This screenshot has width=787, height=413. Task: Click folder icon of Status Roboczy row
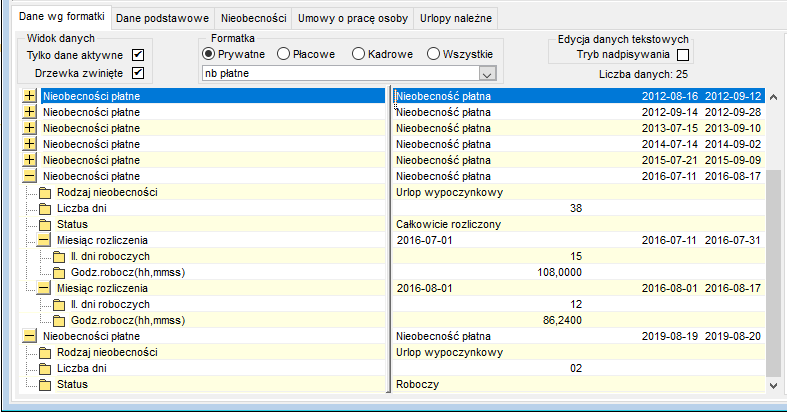(45, 385)
